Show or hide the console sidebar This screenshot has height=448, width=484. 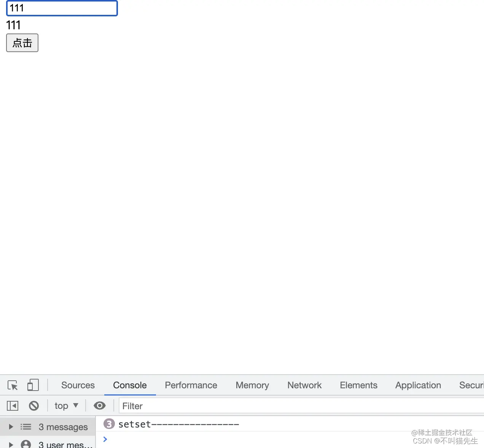[13, 406]
